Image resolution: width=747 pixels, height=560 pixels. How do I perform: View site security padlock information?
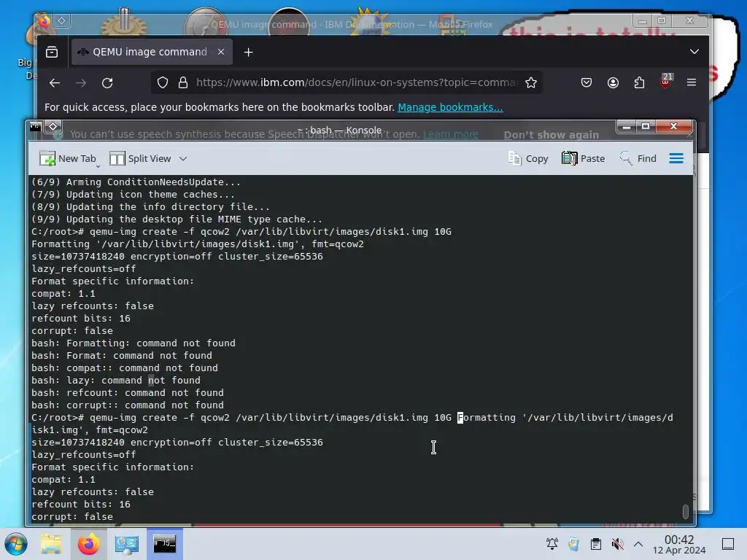183,83
